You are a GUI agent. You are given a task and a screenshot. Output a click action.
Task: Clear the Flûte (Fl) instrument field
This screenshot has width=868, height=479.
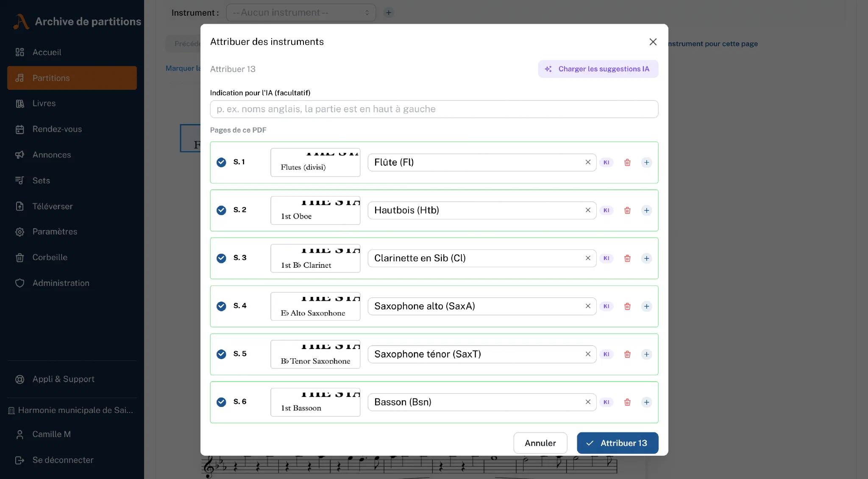[x=588, y=162]
